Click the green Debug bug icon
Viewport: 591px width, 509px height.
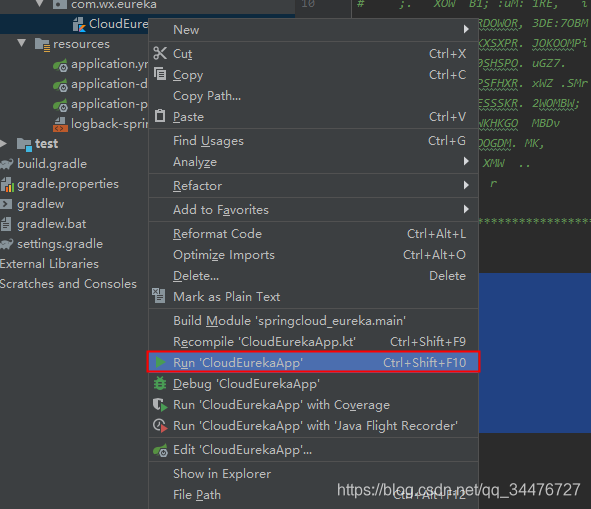point(160,383)
